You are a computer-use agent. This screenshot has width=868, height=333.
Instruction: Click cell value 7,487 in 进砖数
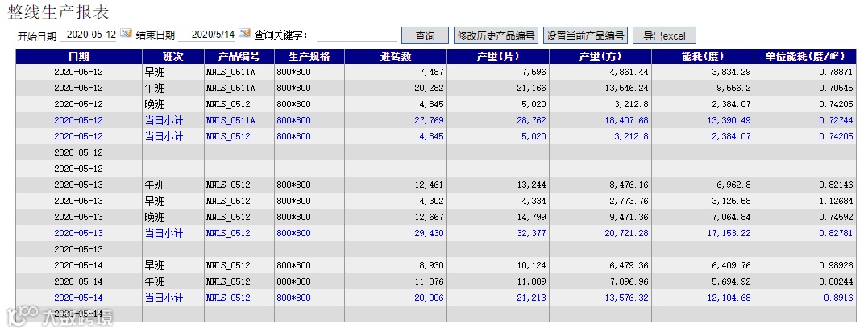tap(432, 72)
